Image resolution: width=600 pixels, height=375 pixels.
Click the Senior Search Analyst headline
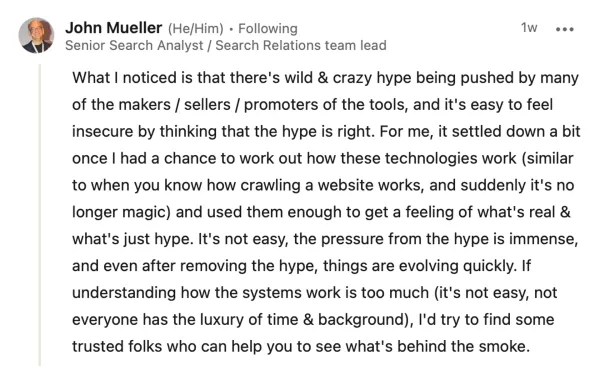(x=226, y=46)
